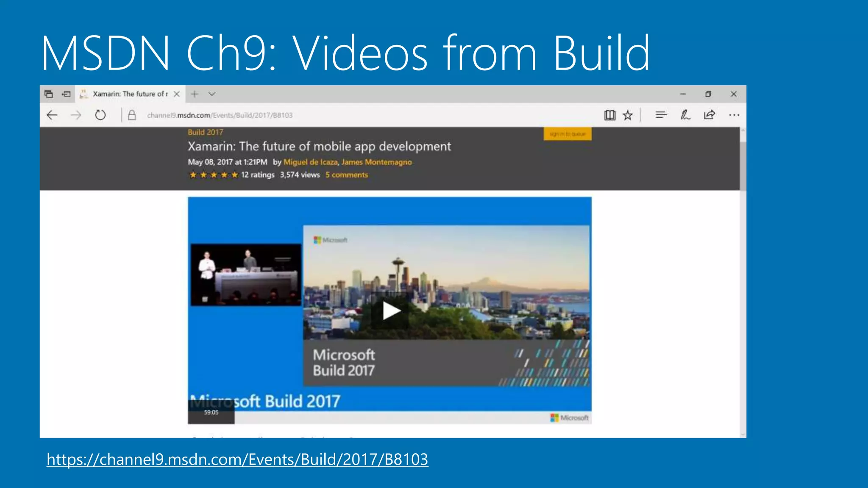Open a new tab with plus icon
868x488 pixels.
point(195,94)
